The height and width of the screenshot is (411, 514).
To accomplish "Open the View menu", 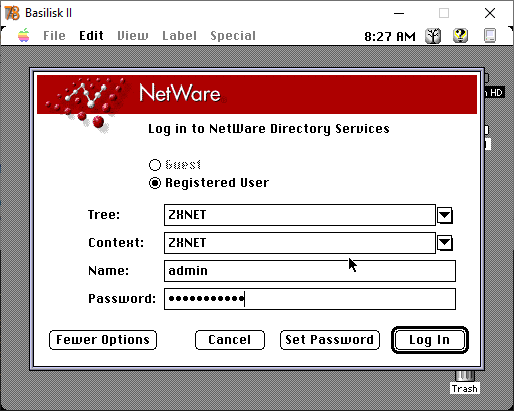I will 133,36.
